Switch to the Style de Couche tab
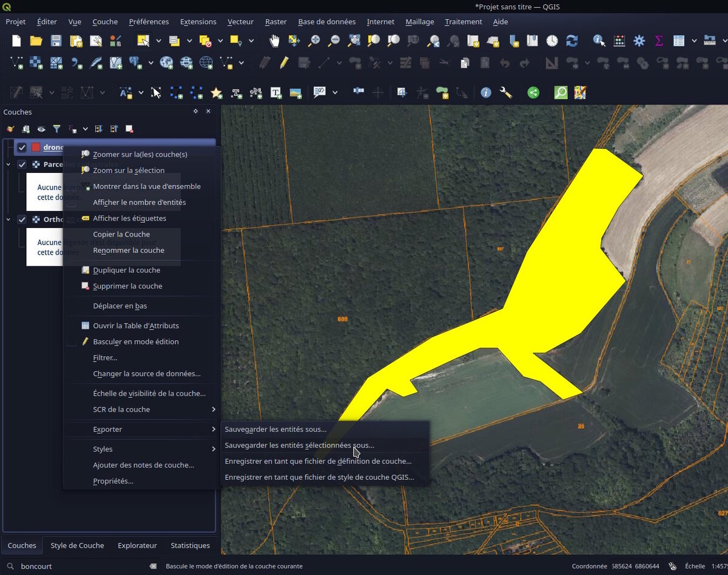The image size is (728, 575). coord(77,545)
